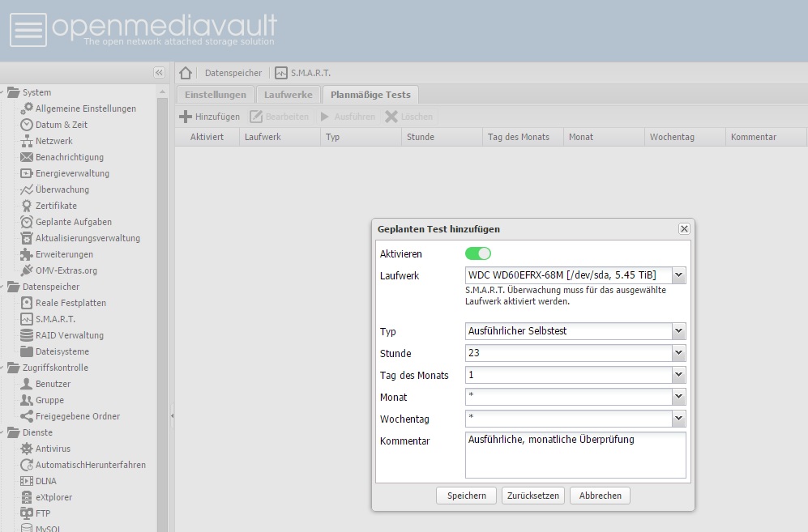Image resolution: width=808 pixels, height=532 pixels.
Task: Click the Abbrechen button
Action: [x=600, y=496]
